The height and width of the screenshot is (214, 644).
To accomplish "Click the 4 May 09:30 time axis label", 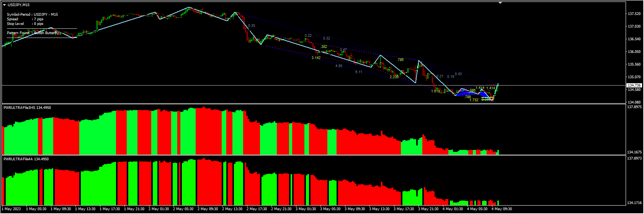I will click(502, 209).
